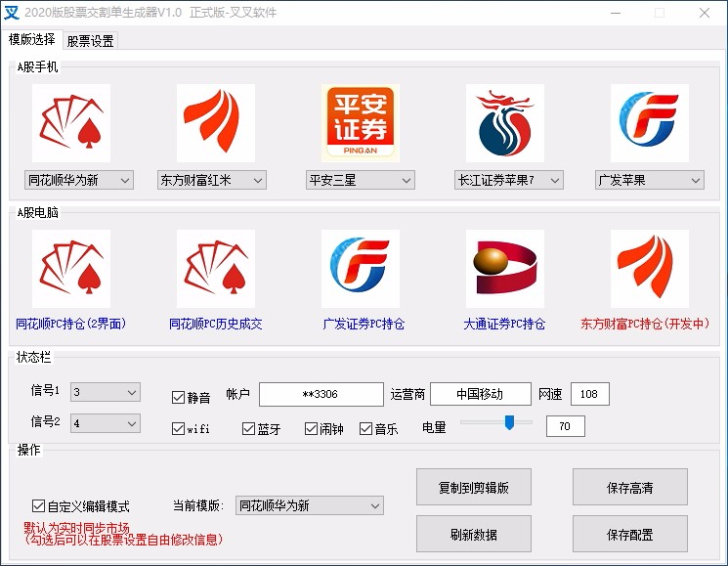Screen dimensions: 728x566
Task: Switch to the 股票设置 tab
Action: tap(90, 41)
